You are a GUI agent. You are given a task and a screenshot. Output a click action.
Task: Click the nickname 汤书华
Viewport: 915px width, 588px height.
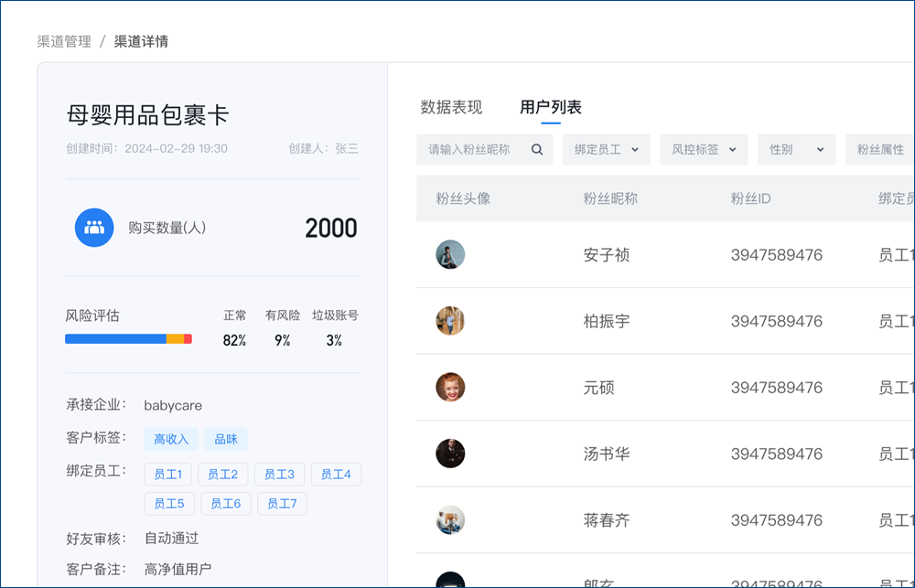pyautogui.click(x=607, y=454)
